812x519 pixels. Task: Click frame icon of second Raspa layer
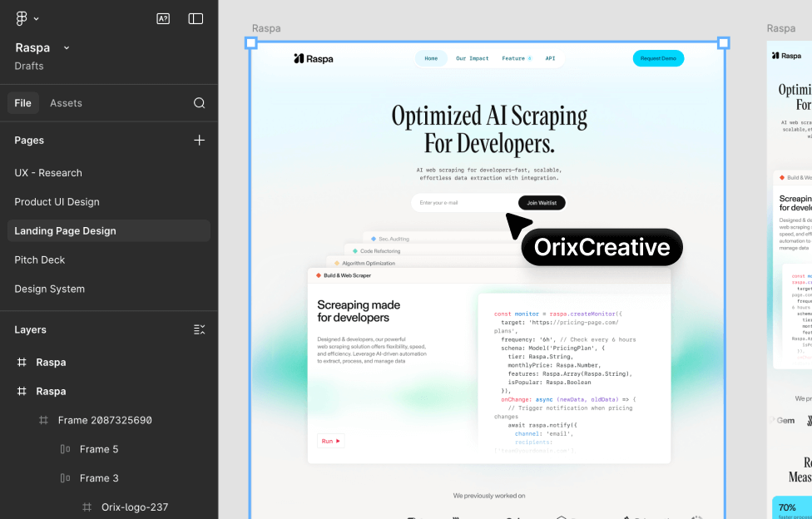coord(22,391)
